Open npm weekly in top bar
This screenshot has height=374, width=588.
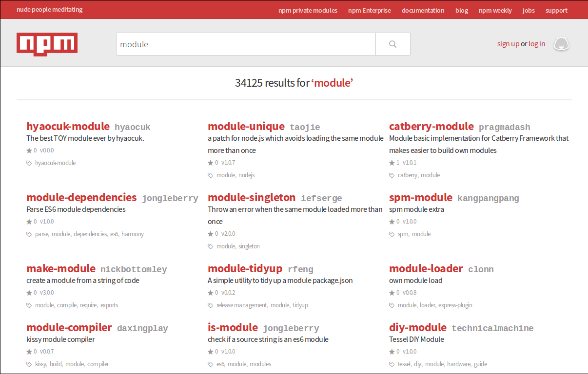pyautogui.click(x=495, y=10)
